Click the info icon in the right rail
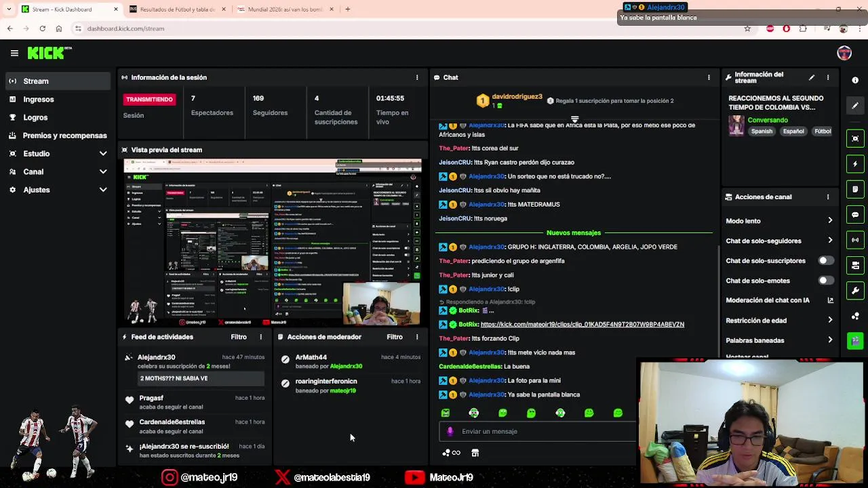868x488 pixels. pos(855,80)
